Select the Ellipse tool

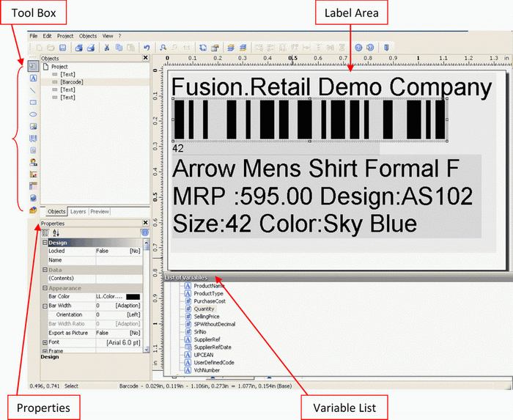pos(34,114)
